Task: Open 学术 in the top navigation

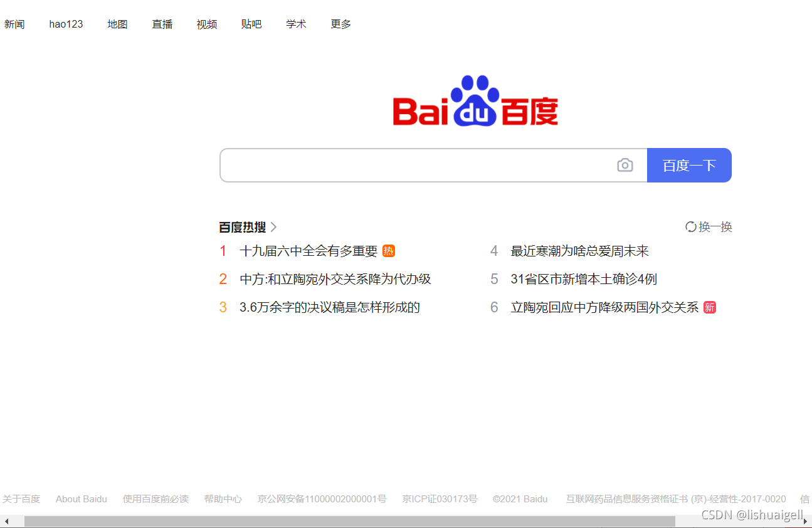Action: coord(296,24)
